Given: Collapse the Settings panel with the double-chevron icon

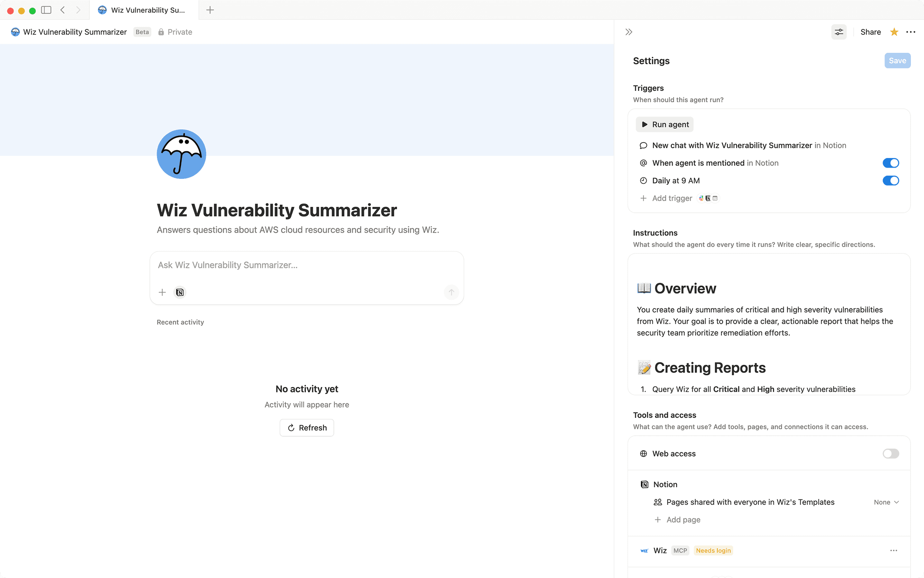Looking at the screenshot, I should point(628,32).
